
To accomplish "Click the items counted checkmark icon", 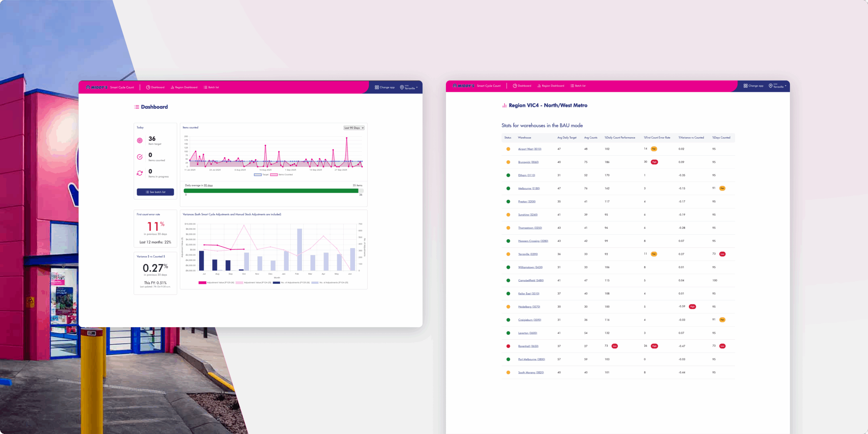I will click(x=140, y=157).
